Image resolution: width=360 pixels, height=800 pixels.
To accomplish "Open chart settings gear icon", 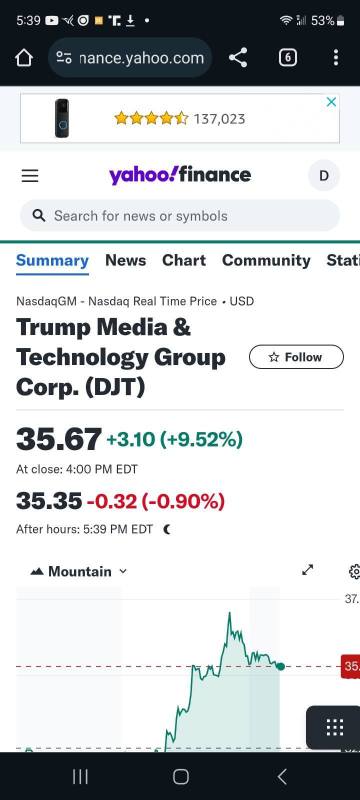I will 355,571.
